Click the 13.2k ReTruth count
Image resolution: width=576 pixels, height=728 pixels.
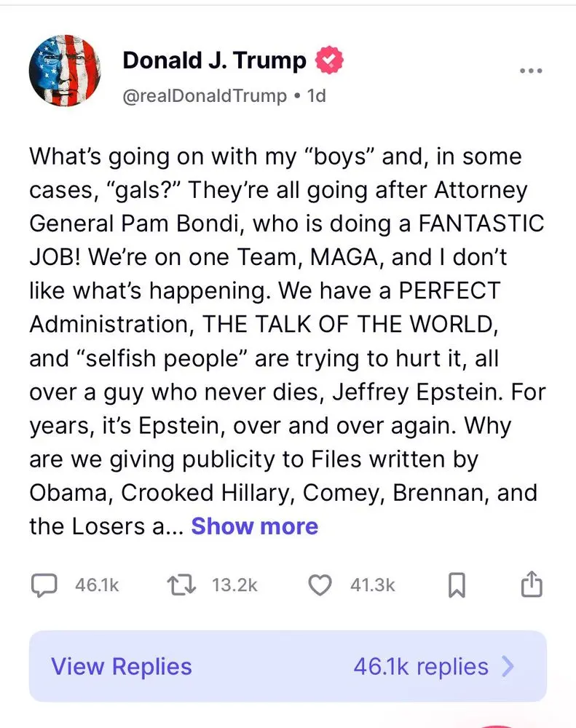[234, 585]
